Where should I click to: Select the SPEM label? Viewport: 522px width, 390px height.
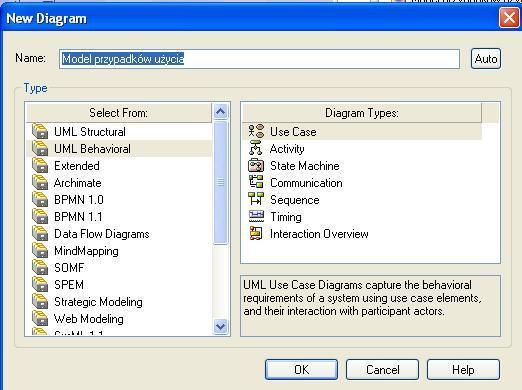pyautogui.click(x=69, y=285)
